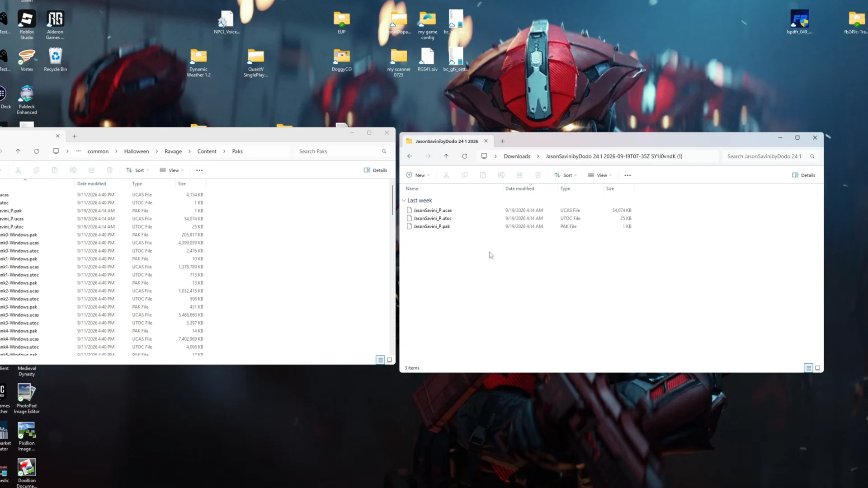Viewport: 868px width, 488px height.
Task: Select the JasonSavinibyDodo 24 1 2026 tab
Action: pyautogui.click(x=446, y=141)
